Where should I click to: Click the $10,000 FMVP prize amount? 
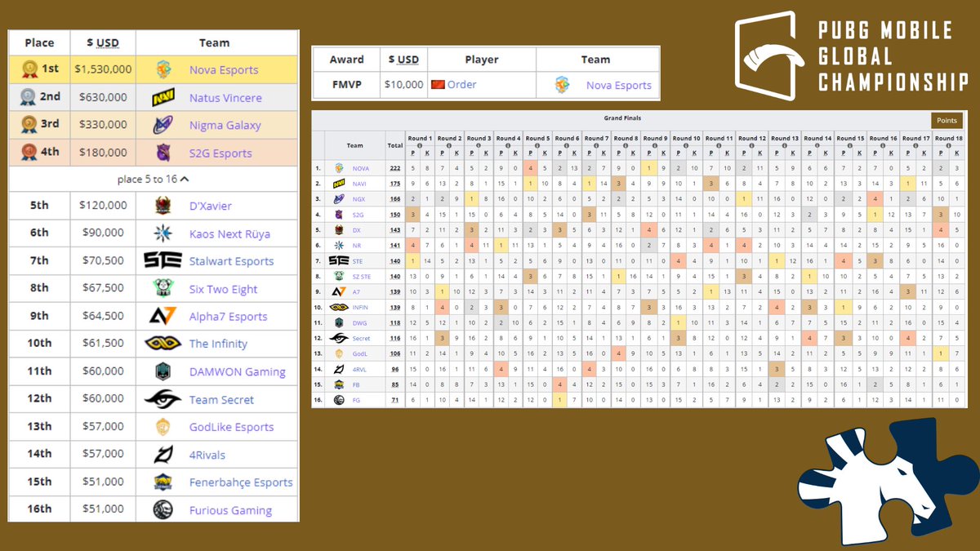[403, 84]
